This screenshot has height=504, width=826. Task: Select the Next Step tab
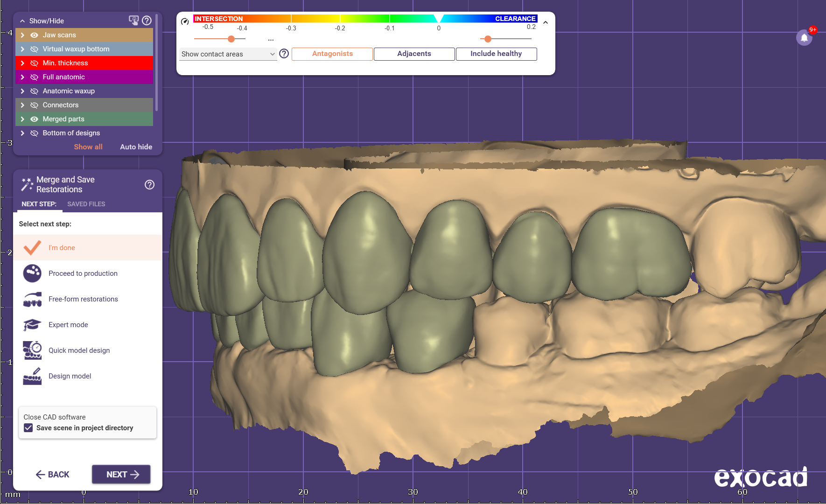tap(39, 204)
